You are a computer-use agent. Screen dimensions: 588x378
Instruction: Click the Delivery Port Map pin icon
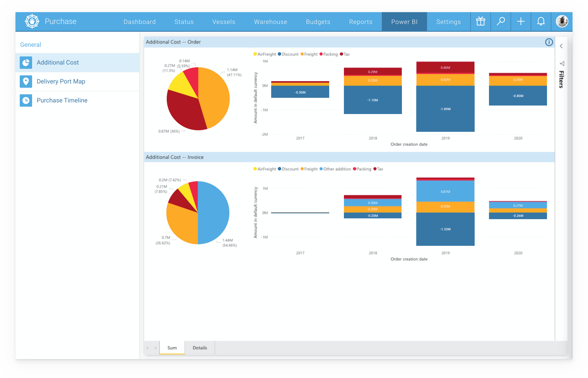coord(26,82)
